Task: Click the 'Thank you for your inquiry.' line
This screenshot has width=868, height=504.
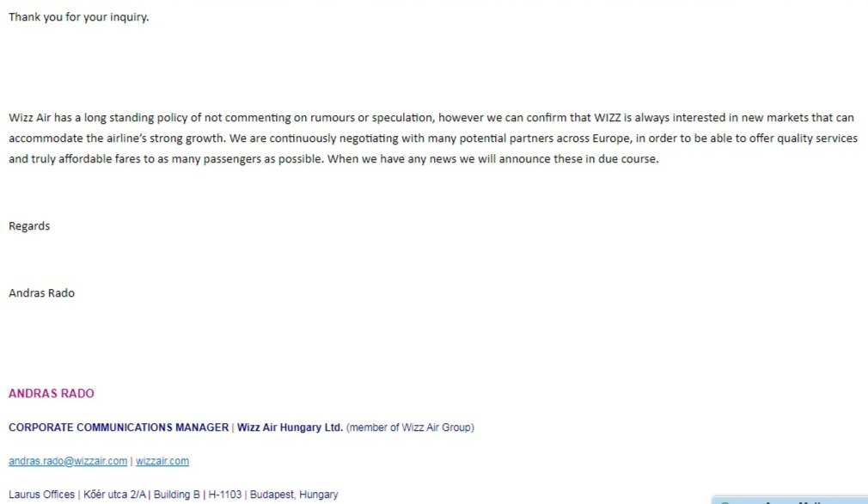Action: coord(78,17)
